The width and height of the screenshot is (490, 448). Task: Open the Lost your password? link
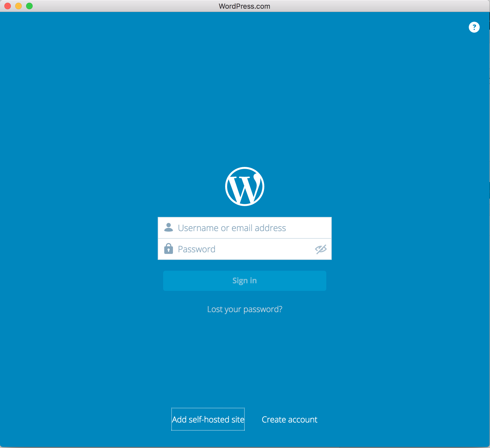[x=244, y=309]
